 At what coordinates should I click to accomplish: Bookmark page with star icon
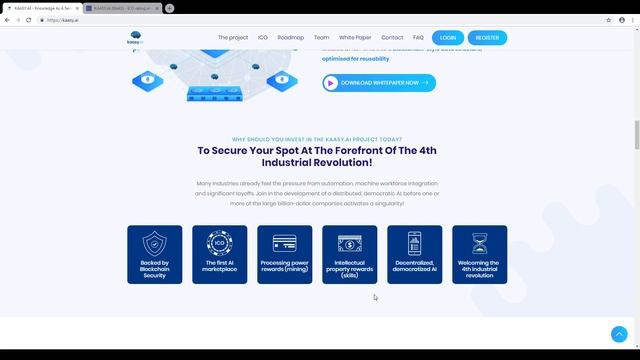click(609, 20)
